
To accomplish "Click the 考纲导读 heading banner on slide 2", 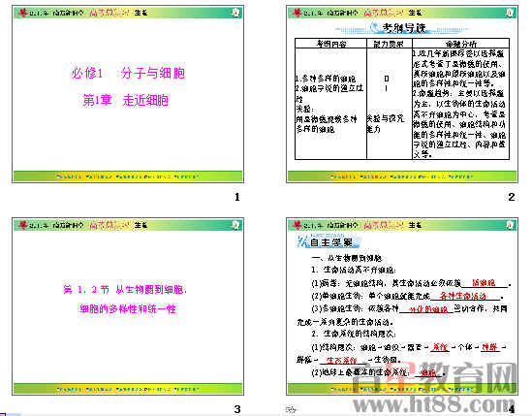I will click(403, 28).
